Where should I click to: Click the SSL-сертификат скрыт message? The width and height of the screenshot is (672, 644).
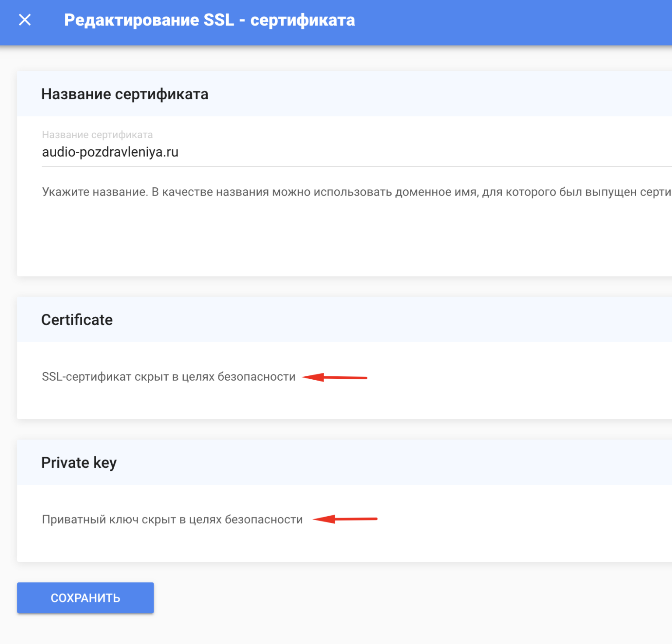click(x=168, y=377)
